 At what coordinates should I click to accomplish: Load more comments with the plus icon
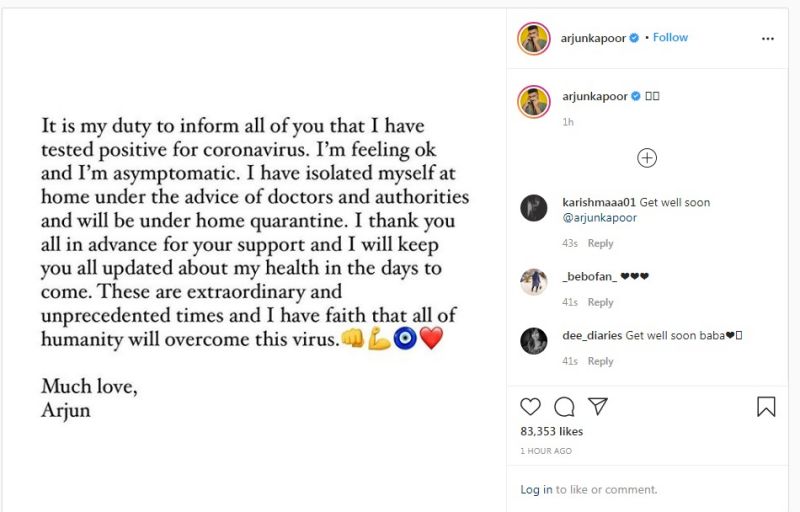point(647,157)
